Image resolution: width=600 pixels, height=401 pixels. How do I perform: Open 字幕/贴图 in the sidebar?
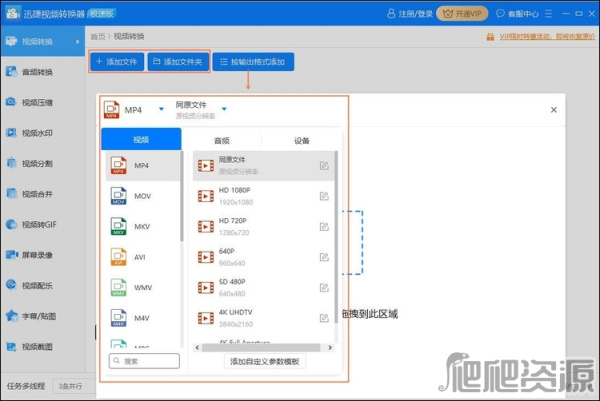coord(42,316)
